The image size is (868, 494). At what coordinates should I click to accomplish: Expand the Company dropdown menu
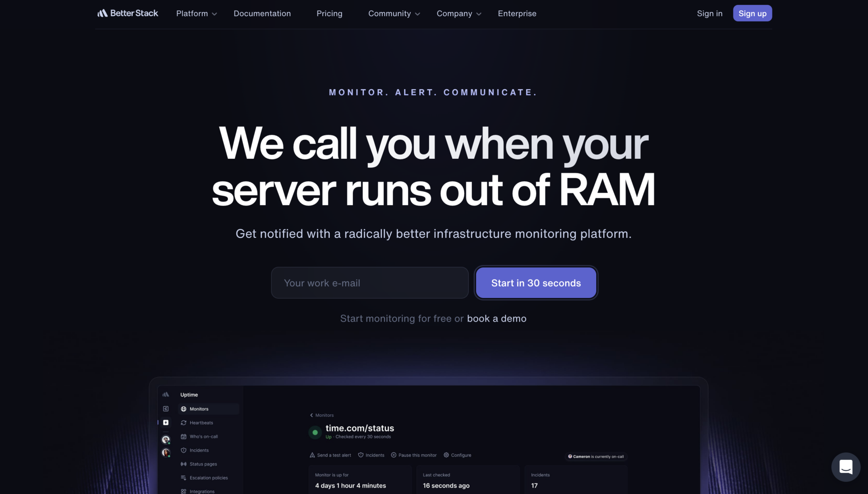459,14
